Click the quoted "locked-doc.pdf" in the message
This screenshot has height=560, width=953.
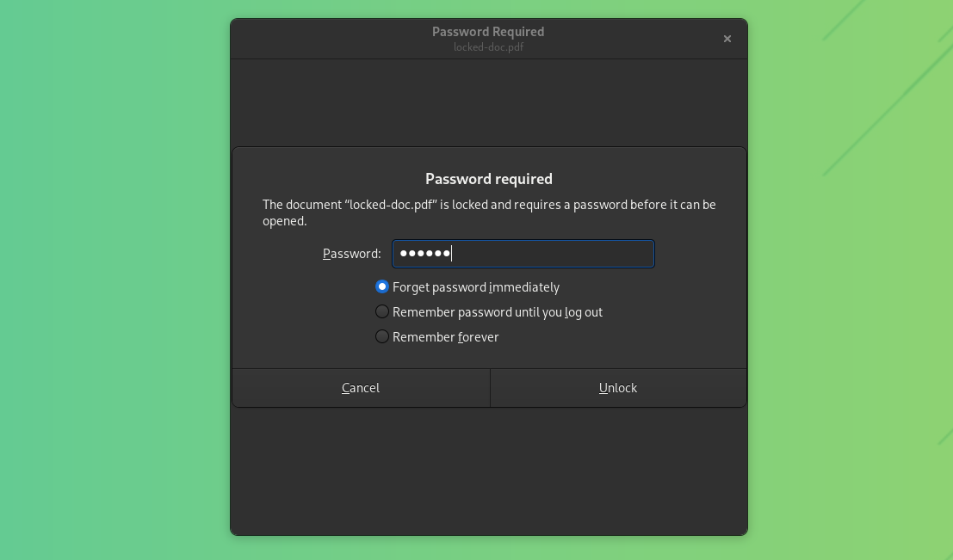(x=389, y=205)
